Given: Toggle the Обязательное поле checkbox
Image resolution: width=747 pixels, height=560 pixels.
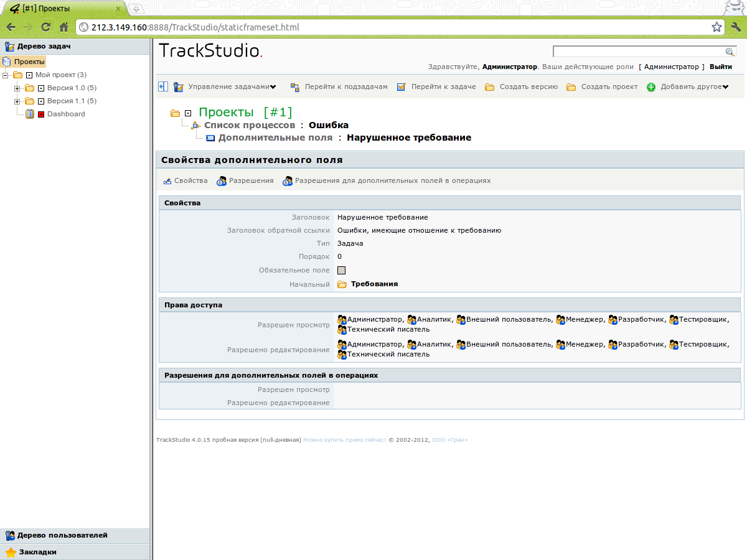Looking at the screenshot, I should tap(341, 271).
